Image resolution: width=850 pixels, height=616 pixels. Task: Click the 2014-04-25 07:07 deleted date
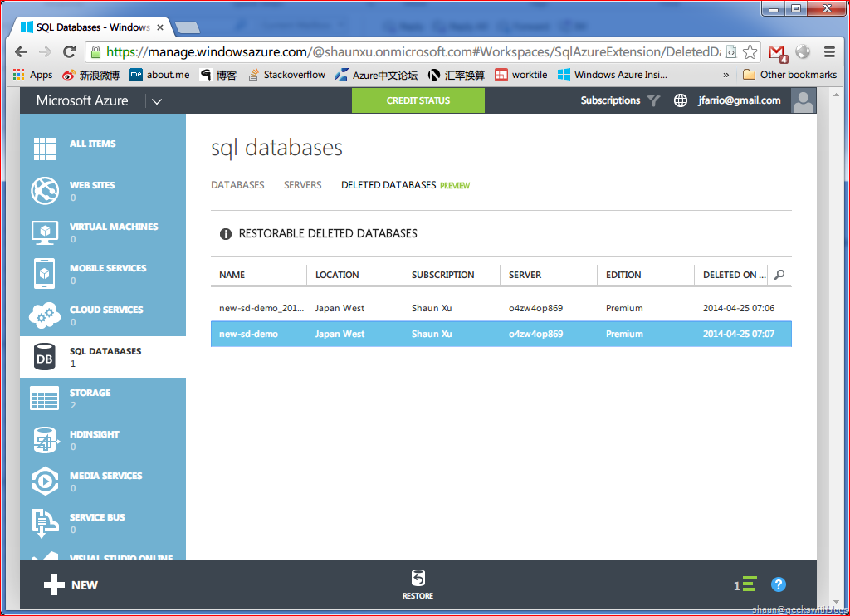tap(739, 334)
